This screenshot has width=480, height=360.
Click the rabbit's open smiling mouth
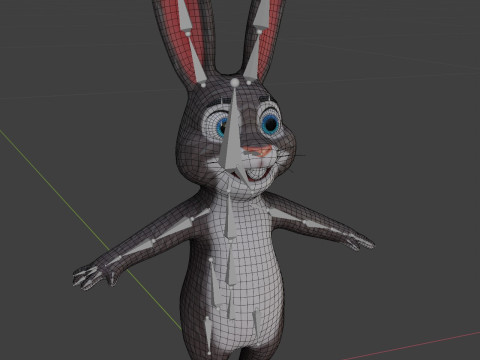tap(256, 173)
